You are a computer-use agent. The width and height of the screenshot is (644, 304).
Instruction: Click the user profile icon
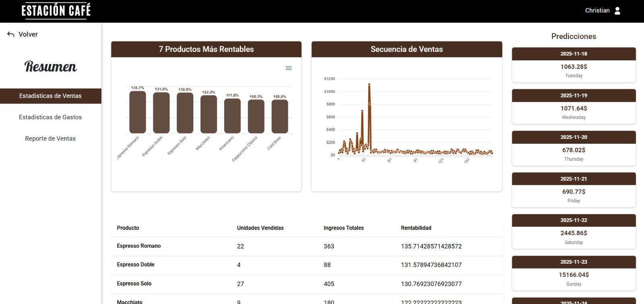[x=617, y=11]
